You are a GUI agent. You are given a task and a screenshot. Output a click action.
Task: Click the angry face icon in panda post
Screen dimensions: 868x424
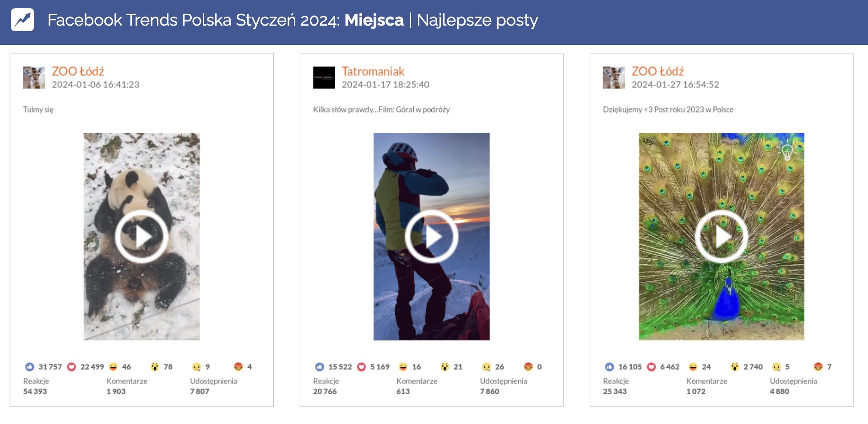238,367
